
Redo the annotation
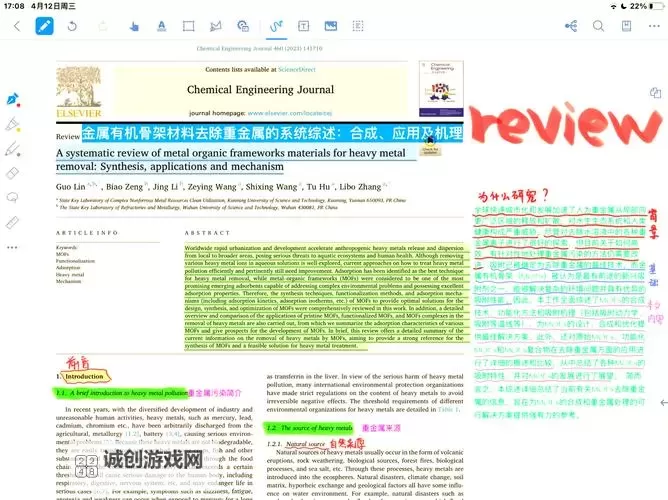coord(103,26)
